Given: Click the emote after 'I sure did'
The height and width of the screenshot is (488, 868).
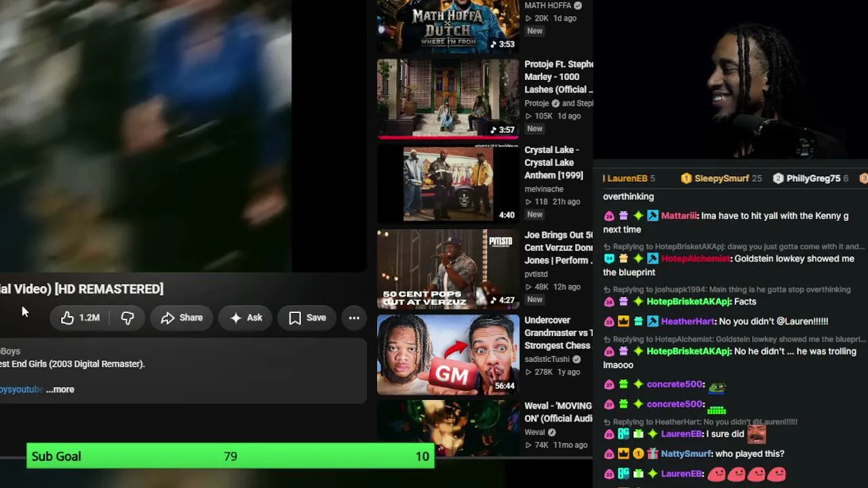Looking at the screenshot, I should coord(756,434).
